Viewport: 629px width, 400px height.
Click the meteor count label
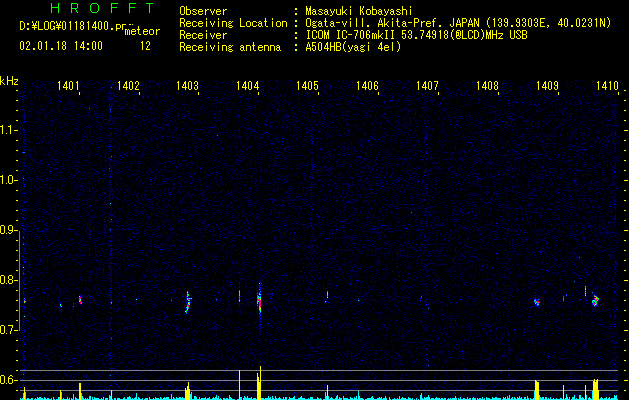tap(142, 31)
